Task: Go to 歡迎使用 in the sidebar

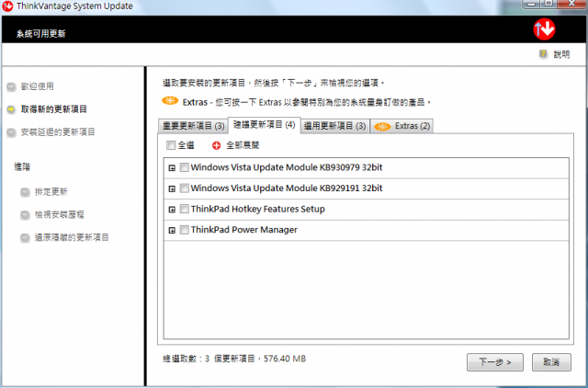Action: 37,86
